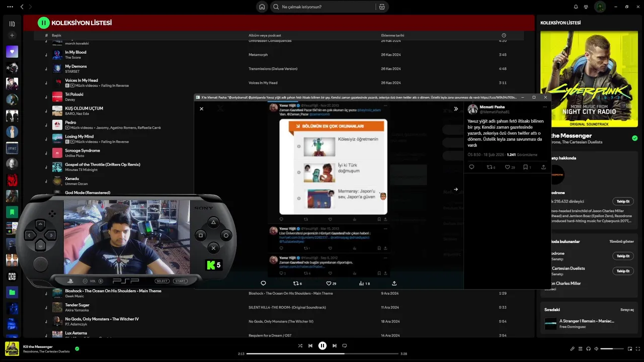Image resolution: width=644 pixels, height=362 pixels.
Task: Open Friend Activity icon in top bar
Action: pyautogui.click(x=586, y=7)
